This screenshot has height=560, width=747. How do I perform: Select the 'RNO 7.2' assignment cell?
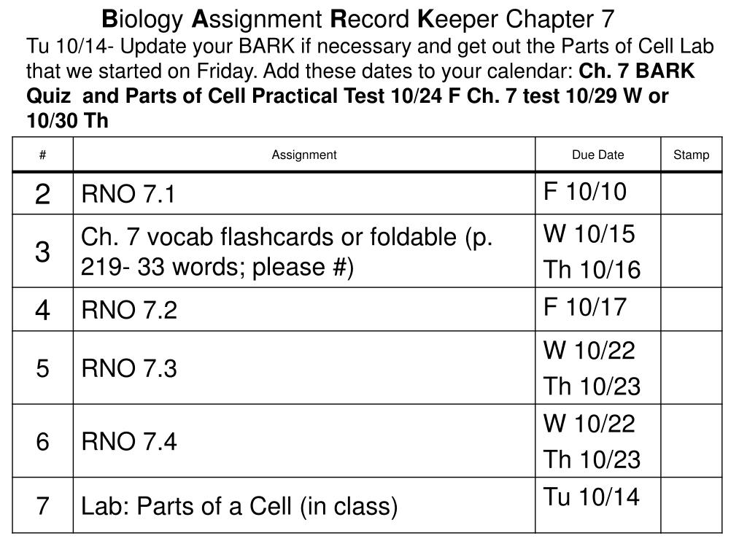[x=304, y=309]
